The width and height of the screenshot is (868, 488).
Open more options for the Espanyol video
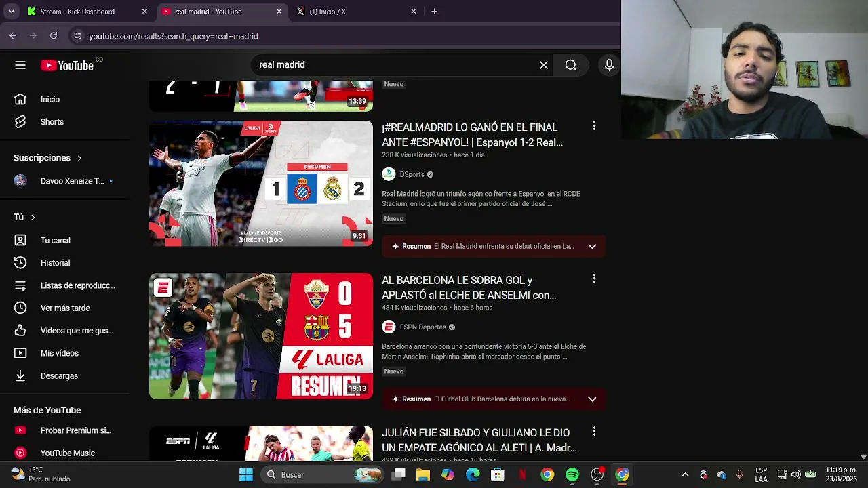click(594, 127)
